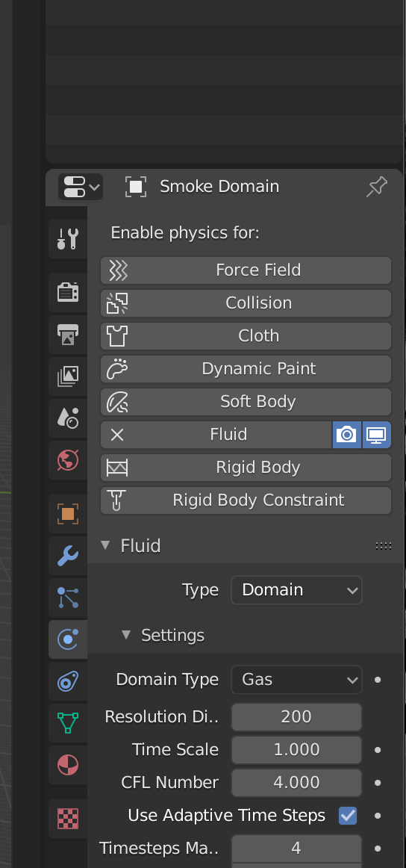Enable Soft Body physics

tap(246, 401)
